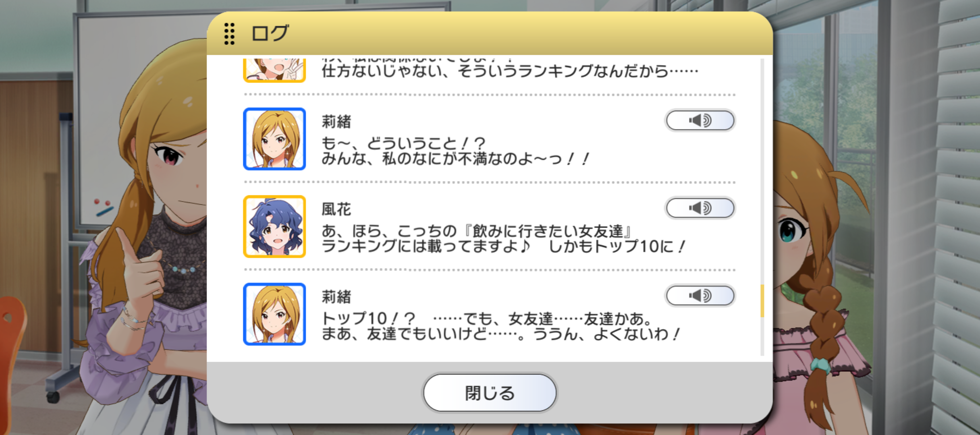
Task: Click the ログ title text
Action: (270, 33)
